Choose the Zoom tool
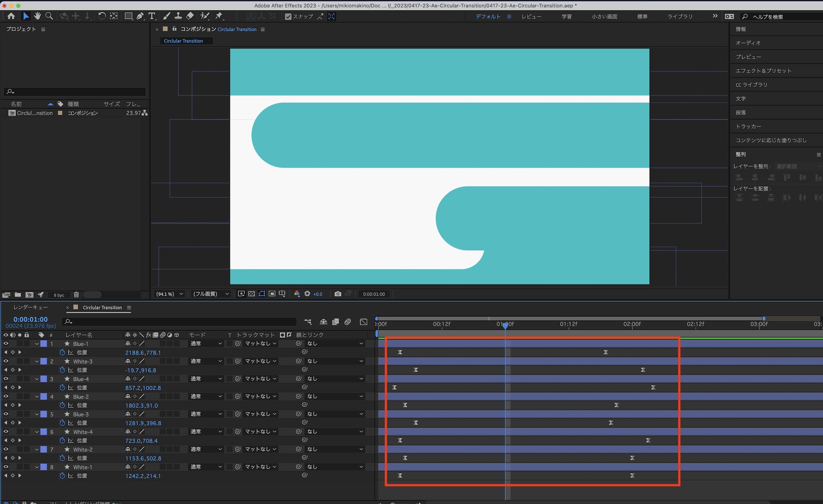This screenshot has width=823, height=504. (x=49, y=16)
